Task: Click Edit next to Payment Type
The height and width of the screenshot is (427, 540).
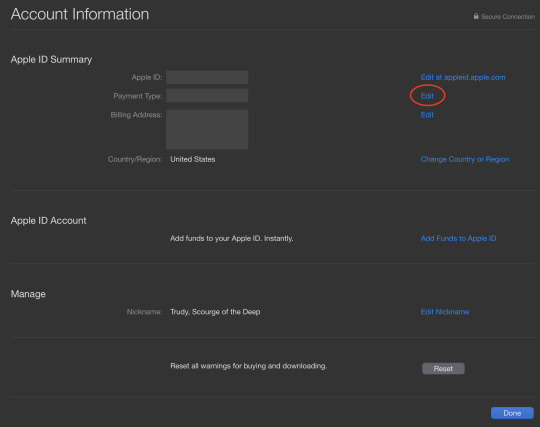Action: point(427,96)
